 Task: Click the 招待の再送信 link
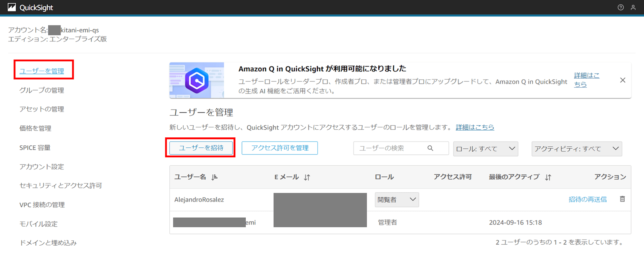tap(588, 199)
